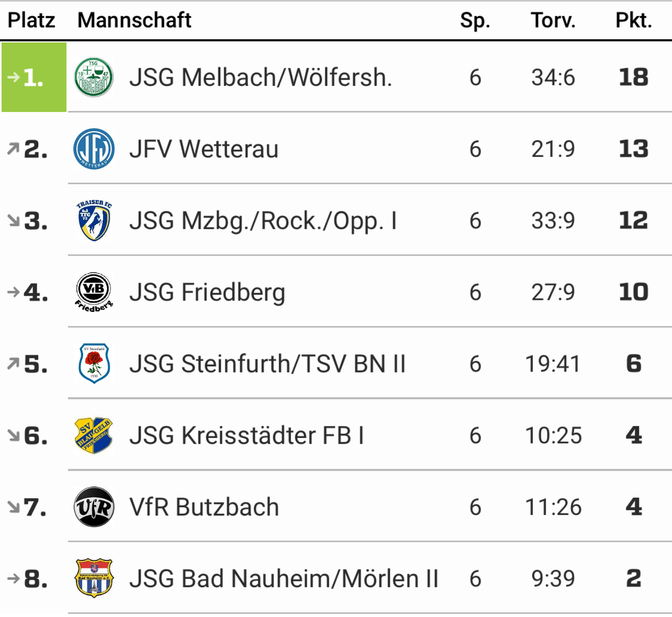Open the JSG Friedberg team name
The image size is (672, 617).
coord(207,292)
